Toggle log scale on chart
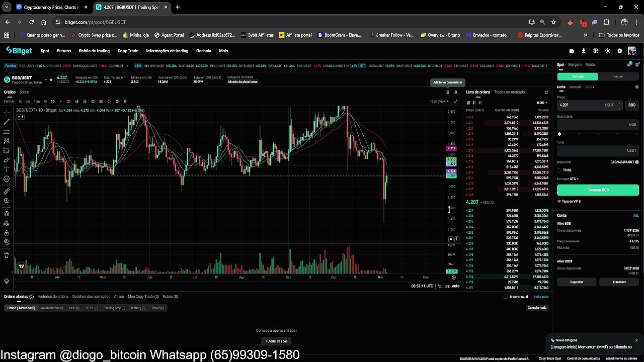The height and width of the screenshot is (362, 644). click(x=447, y=286)
